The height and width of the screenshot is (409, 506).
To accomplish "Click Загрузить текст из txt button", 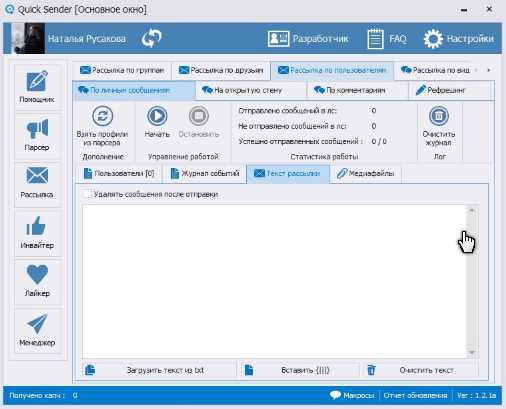I will 159,370.
